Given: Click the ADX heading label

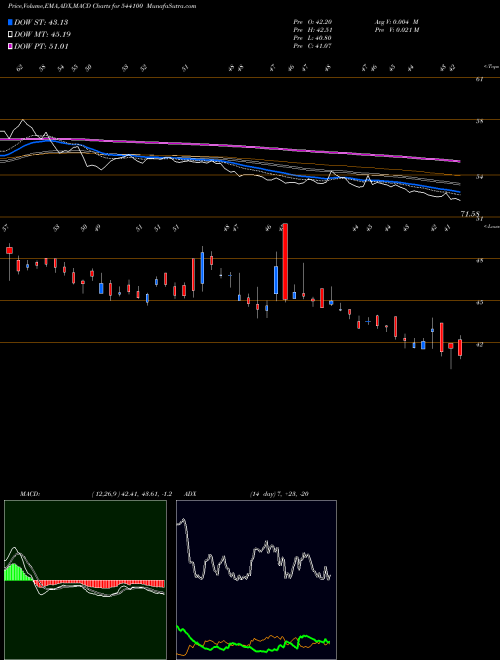Looking at the screenshot, I should coord(190,494).
